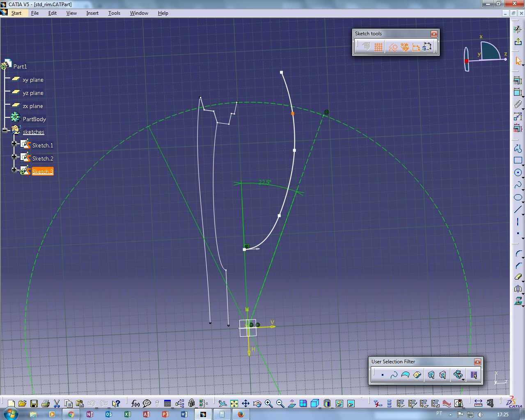This screenshot has height=420, width=525.
Task: Toggle Volume Filter in User Selection Filter
Action: pyautogui.click(x=417, y=375)
